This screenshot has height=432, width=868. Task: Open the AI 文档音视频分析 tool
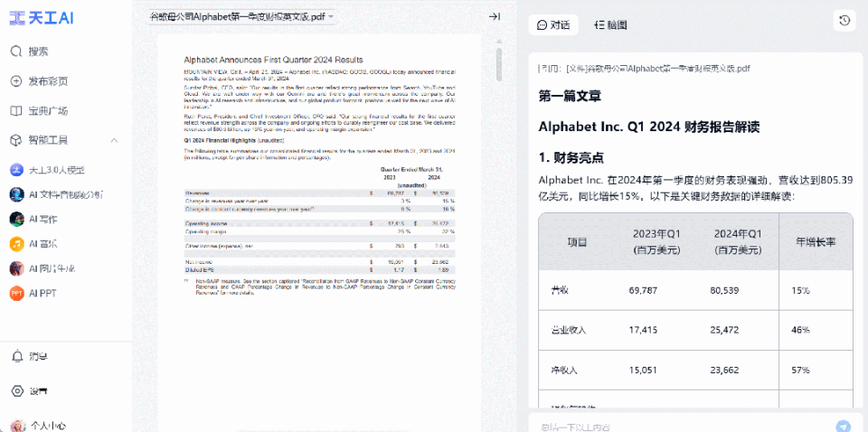tap(56, 194)
